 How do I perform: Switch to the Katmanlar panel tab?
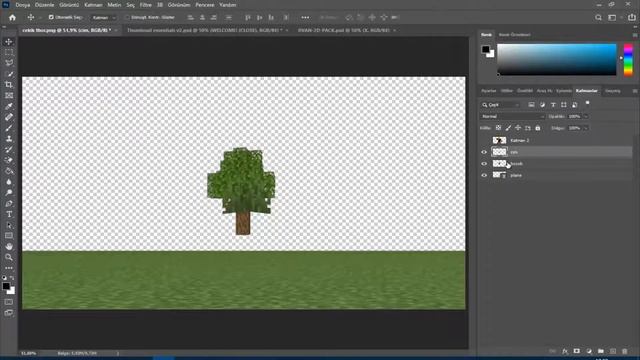(x=587, y=91)
